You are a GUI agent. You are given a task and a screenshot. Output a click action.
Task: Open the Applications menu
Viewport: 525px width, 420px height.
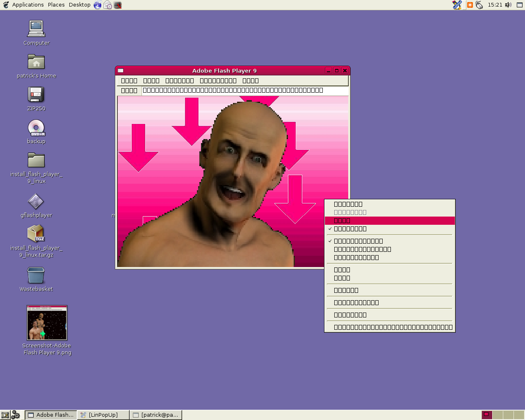(28, 5)
